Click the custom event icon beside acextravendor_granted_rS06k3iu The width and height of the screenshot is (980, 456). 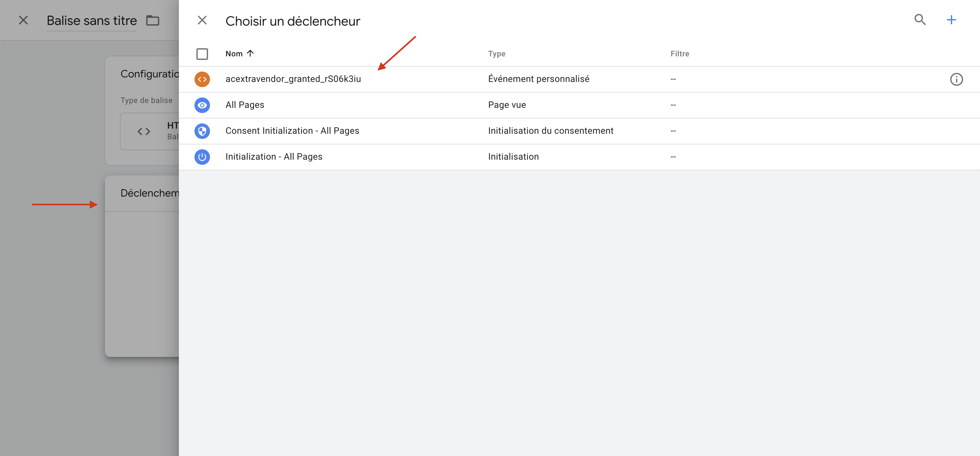click(x=202, y=79)
